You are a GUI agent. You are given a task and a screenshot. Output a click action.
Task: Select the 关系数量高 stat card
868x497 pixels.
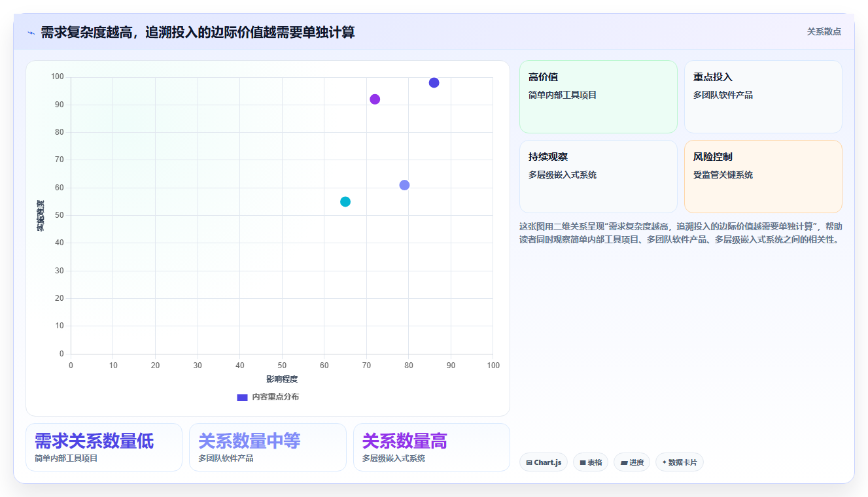point(432,447)
